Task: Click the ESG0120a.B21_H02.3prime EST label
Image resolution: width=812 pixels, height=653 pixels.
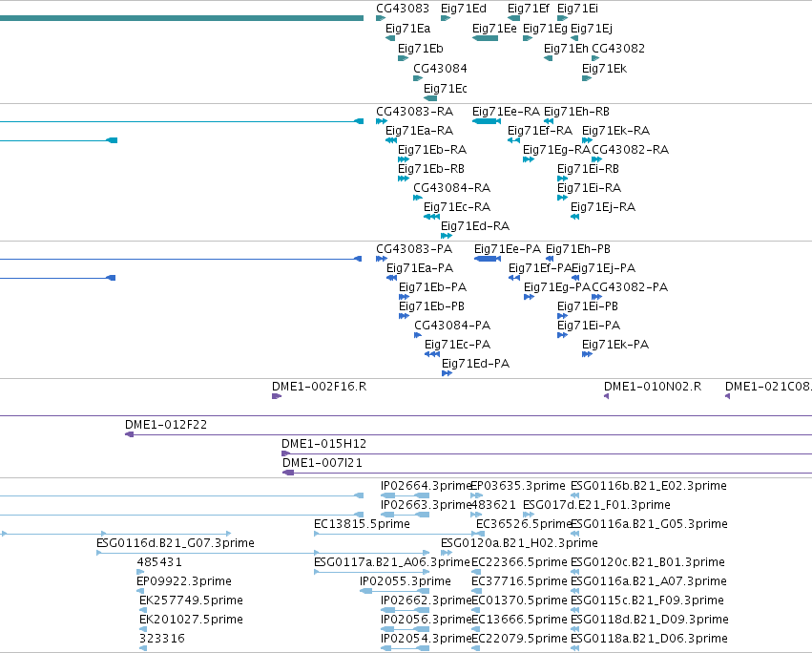Action: pos(519,543)
